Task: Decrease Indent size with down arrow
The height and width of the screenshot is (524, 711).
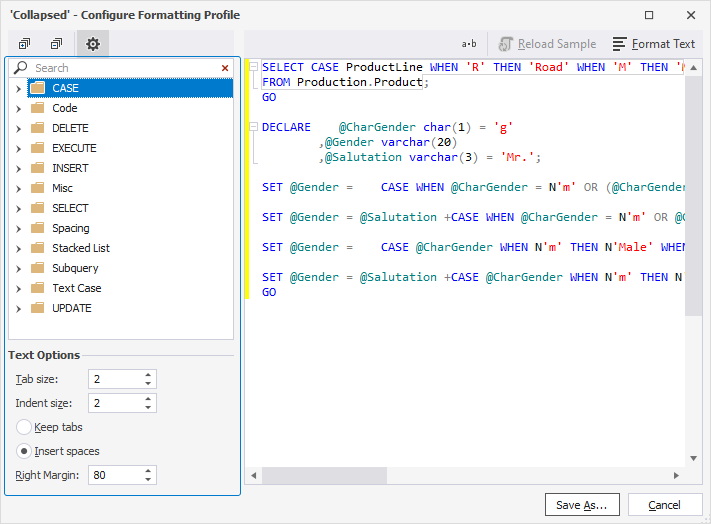Action: [x=148, y=408]
